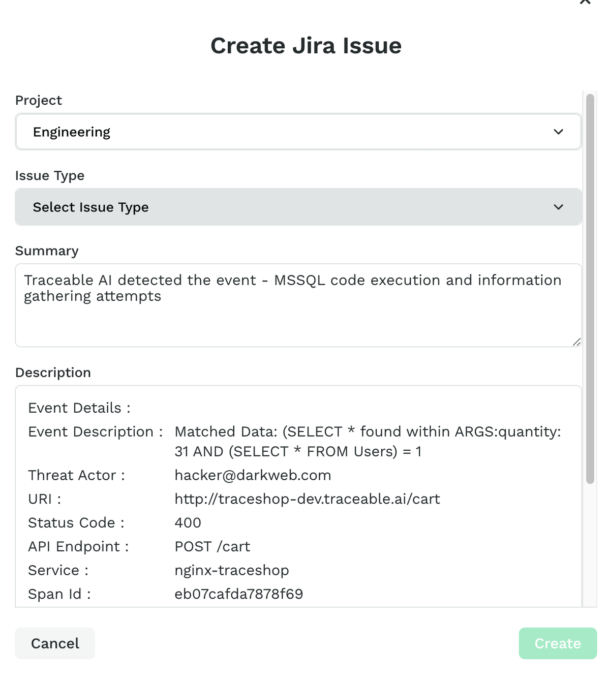Click the hacker@darkweb.com threat actor value
The height and width of the screenshot is (680, 610).
(x=252, y=475)
